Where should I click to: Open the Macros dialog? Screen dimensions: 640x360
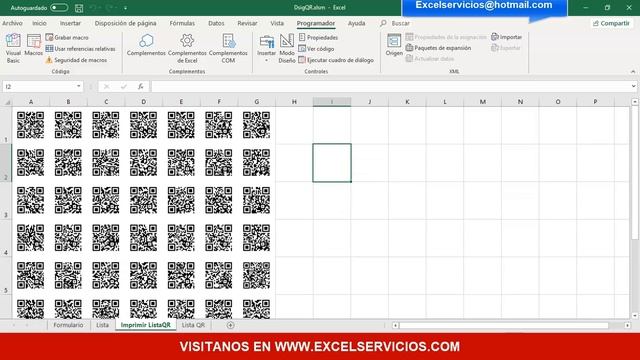coord(33,46)
